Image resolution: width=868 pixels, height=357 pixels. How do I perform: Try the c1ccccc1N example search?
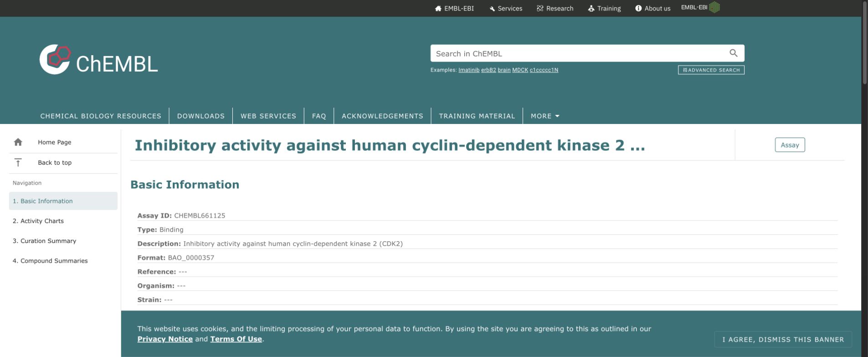tap(544, 70)
